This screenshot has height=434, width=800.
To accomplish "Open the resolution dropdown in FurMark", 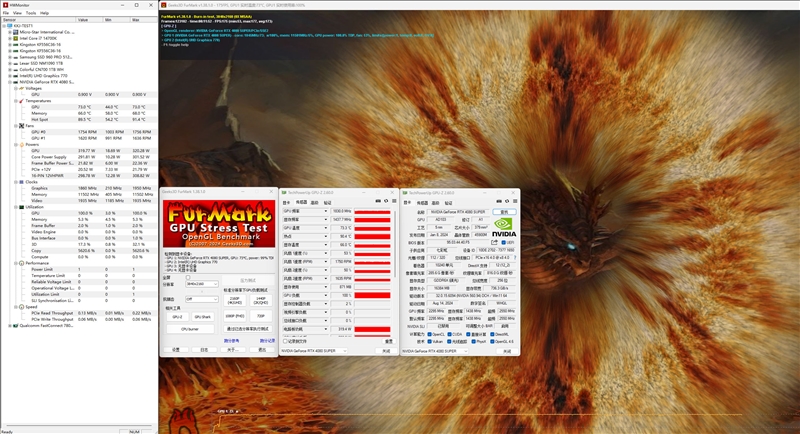I will point(202,284).
